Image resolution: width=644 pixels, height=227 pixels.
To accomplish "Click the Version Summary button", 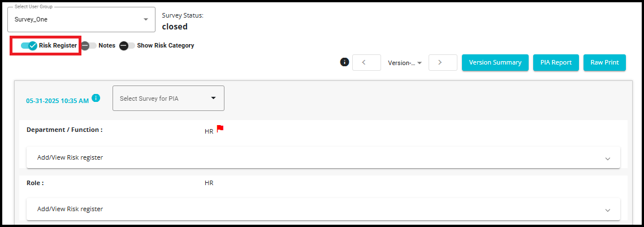I will click(495, 63).
